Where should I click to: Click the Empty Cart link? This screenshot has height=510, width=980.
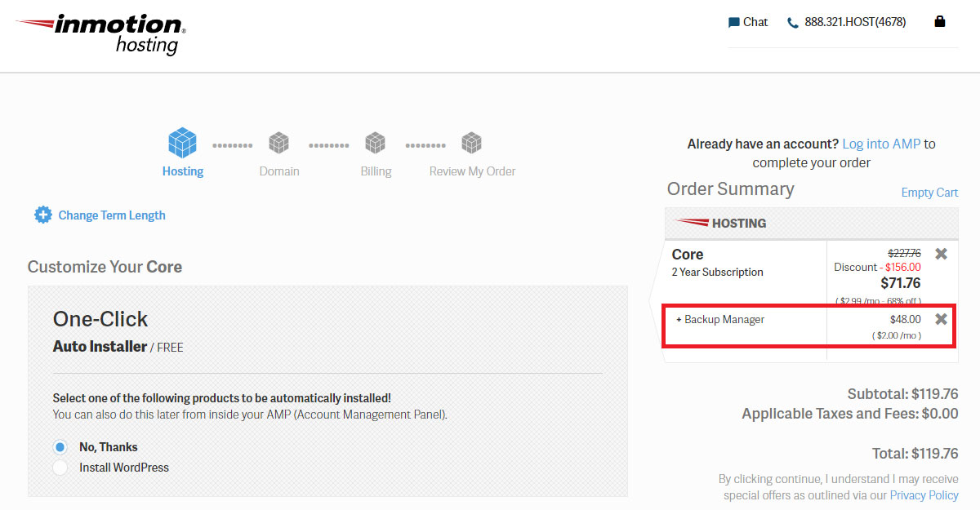click(929, 193)
